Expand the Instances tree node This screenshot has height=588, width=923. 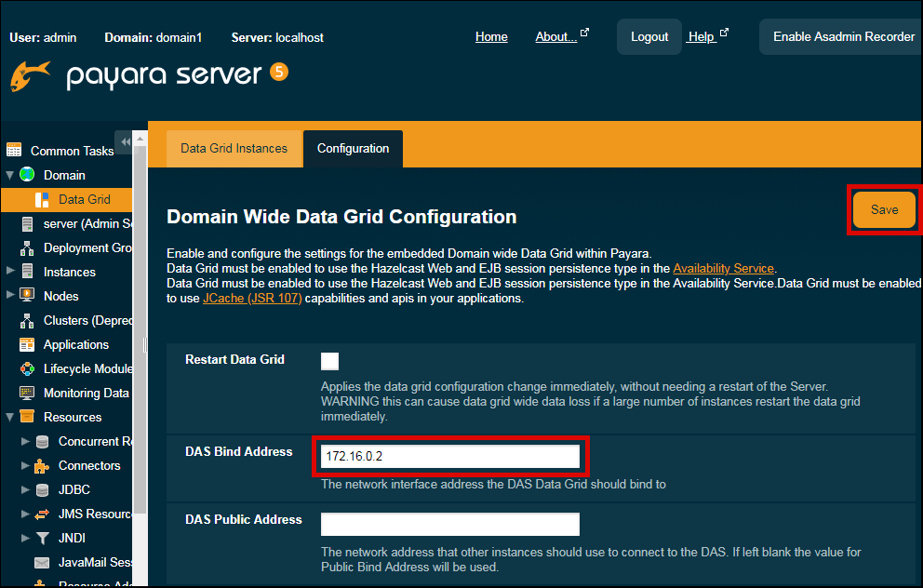[x=10, y=272]
